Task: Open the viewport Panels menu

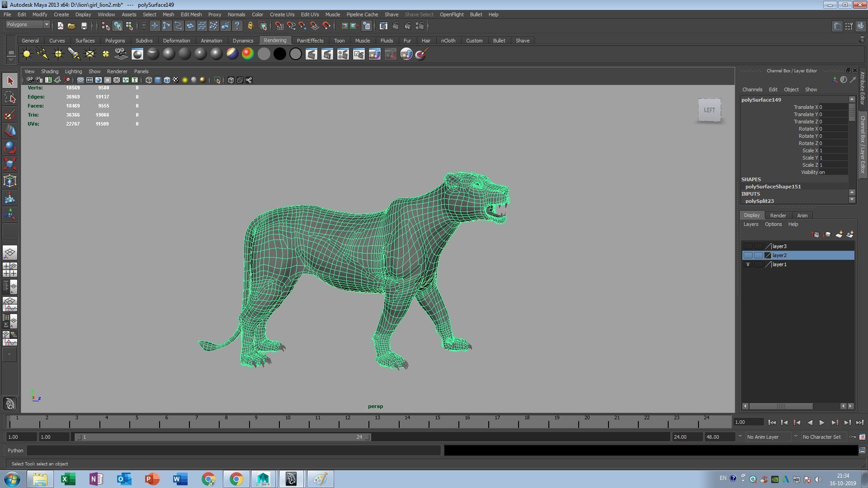Action: [x=141, y=71]
